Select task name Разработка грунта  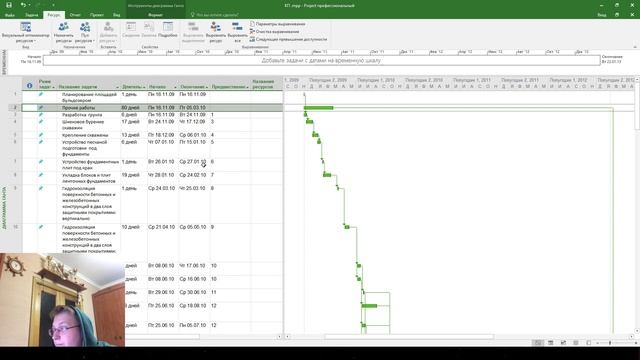[82, 115]
